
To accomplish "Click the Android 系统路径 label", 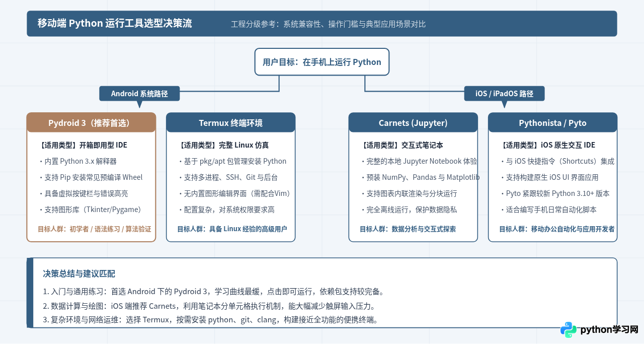I will click(139, 94).
